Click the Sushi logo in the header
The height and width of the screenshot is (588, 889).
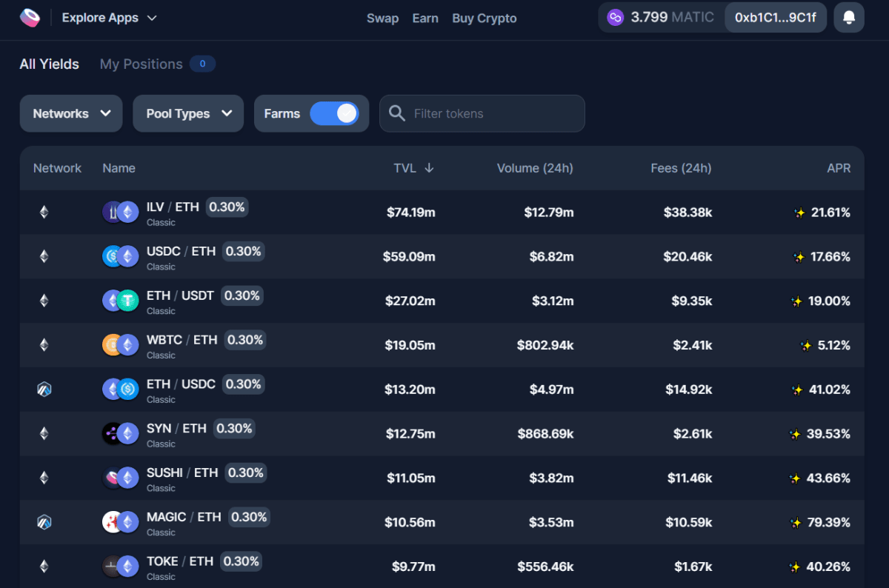pos(30,18)
